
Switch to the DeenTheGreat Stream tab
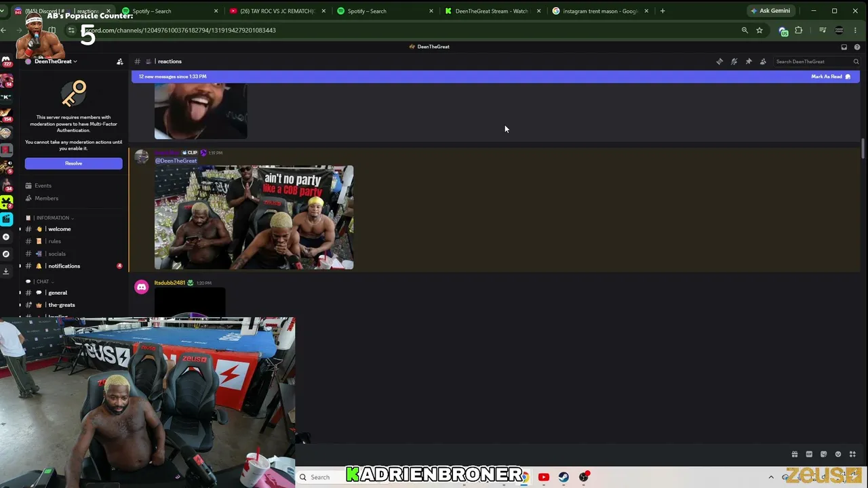click(492, 11)
